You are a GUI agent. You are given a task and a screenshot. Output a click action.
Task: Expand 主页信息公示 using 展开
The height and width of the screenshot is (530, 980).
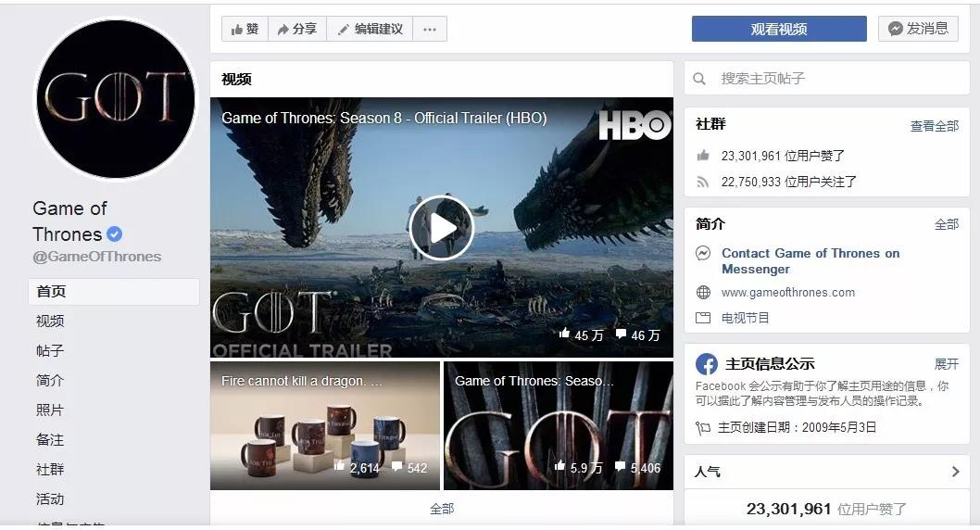point(946,364)
